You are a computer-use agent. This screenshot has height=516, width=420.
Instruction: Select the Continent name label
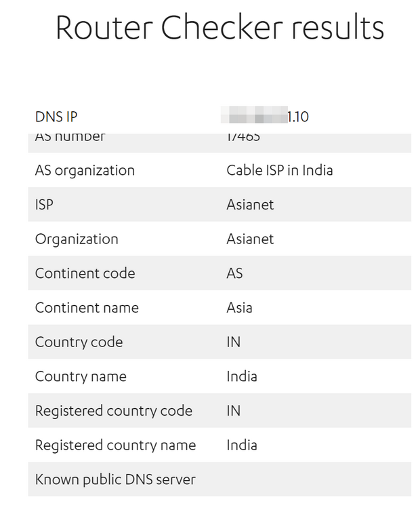coord(87,308)
